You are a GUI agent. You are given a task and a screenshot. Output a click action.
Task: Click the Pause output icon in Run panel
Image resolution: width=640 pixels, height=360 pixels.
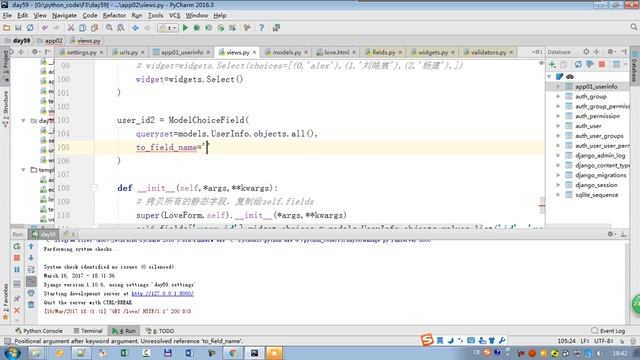tap(17, 269)
